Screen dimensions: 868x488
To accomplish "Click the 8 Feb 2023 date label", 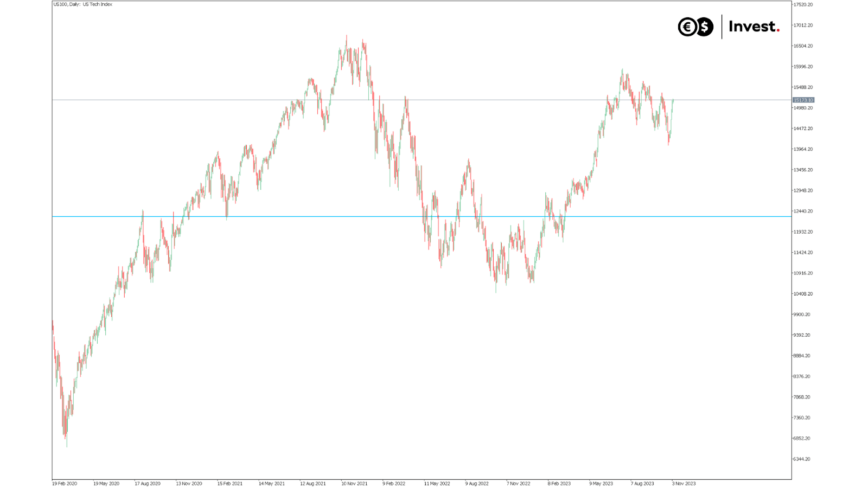I will 559,484.
